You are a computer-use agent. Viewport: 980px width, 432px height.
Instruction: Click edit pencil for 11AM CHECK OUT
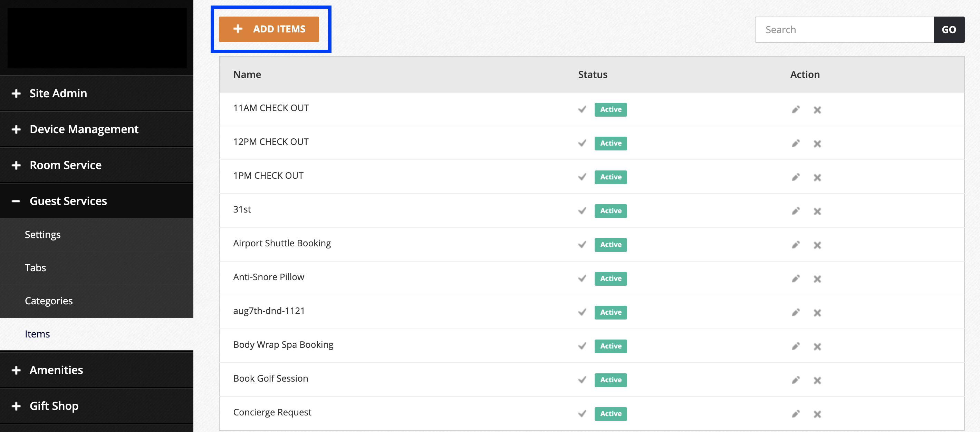(796, 110)
